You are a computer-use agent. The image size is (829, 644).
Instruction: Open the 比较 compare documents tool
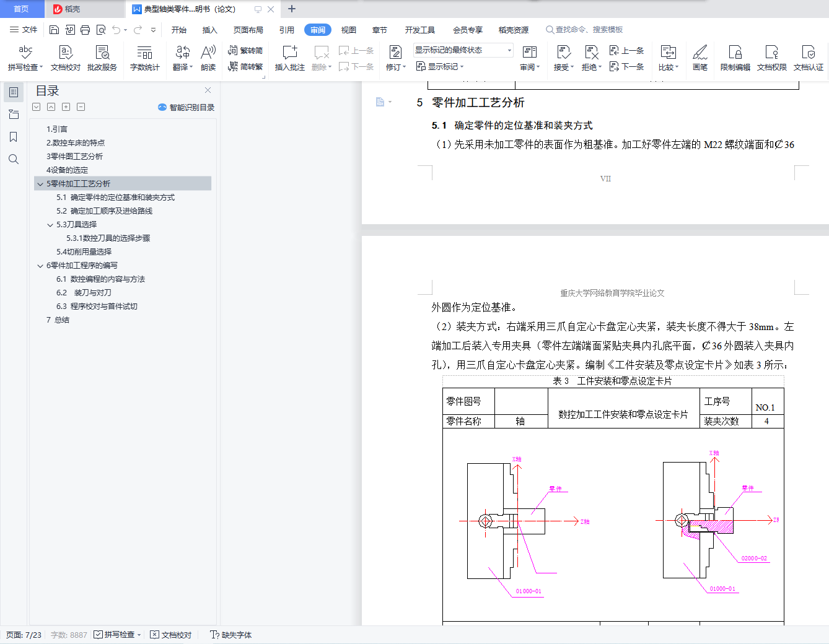pos(669,58)
